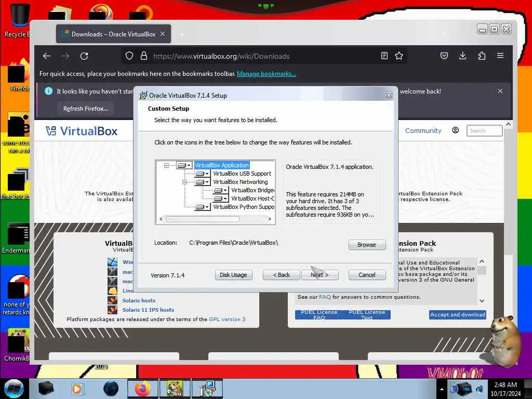Viewport: 532px width, 399px height.
Task: Open the Firefox hamburger menu
Action: click(500, 56)
